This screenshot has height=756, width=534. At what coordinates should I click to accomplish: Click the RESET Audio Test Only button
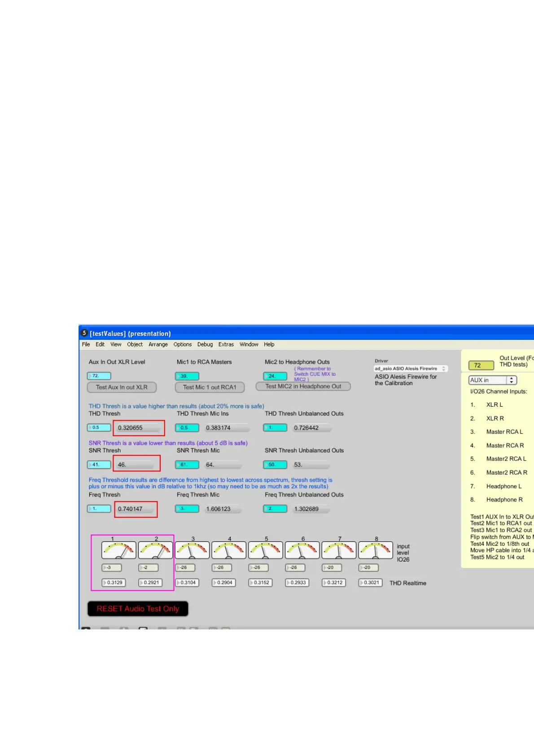tap(138, 609)
